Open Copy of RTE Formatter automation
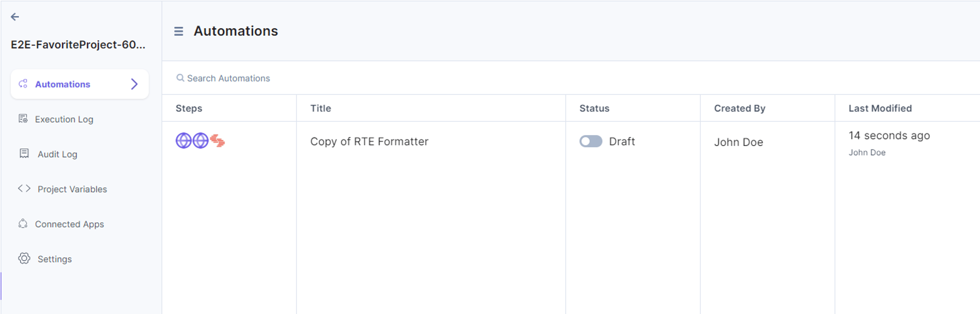This screenshot has height=314, width=980. (369, 141)
